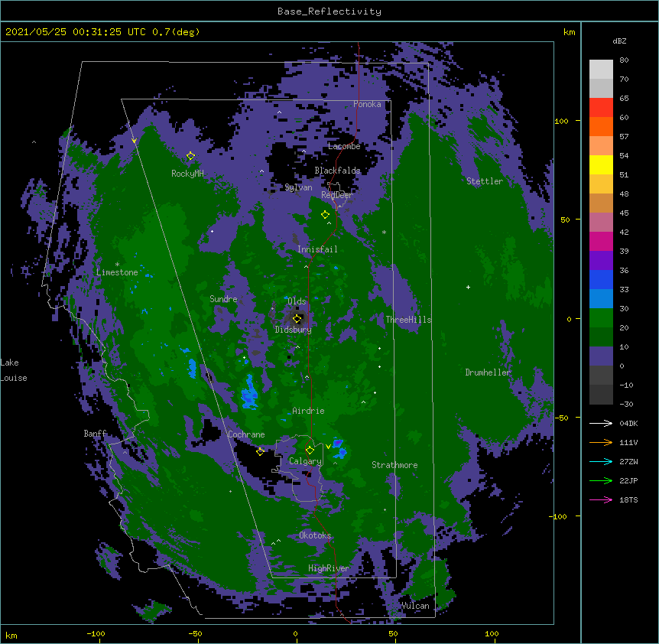Screen dimensions: 659x644
Task: Click the Airdrie label
Action: [309, 411]
